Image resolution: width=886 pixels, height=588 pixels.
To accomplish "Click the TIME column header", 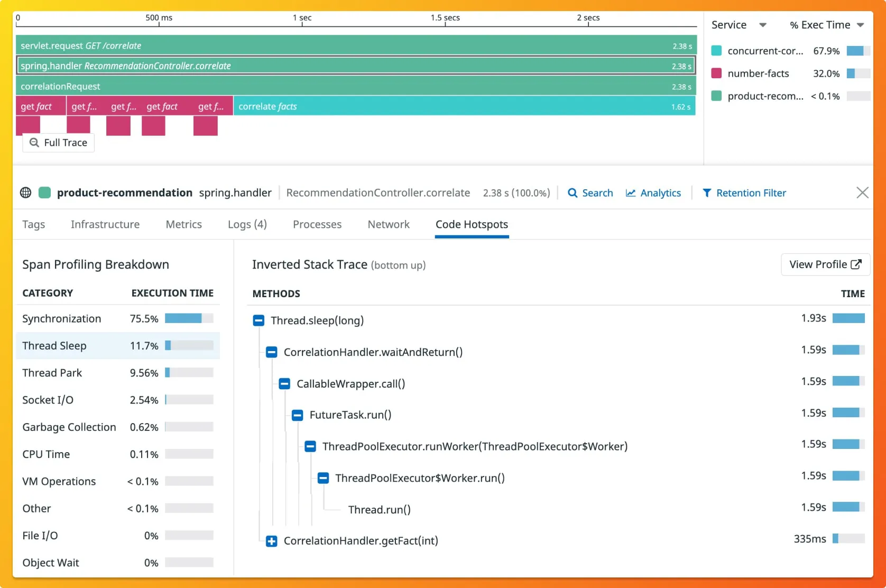I will click(x=853, y=293).
